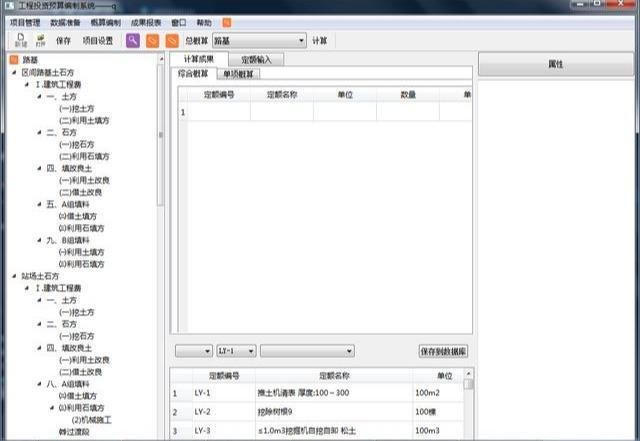Click the 属性 panel header button
640x441 pixels.
tap(556, 64)
